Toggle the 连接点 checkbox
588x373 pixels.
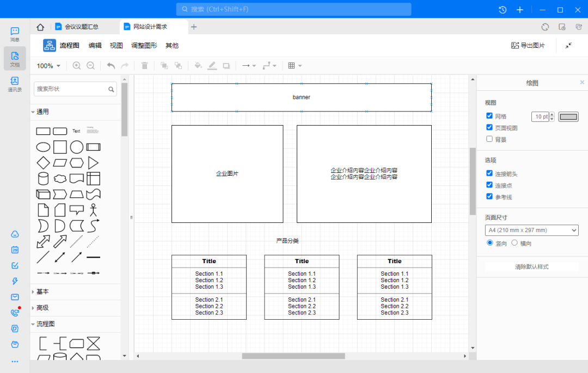(489, 185)
